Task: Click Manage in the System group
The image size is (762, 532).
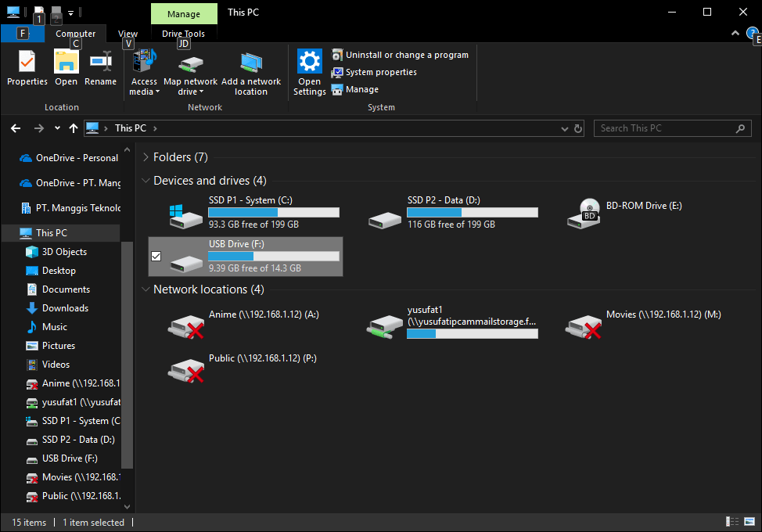Action: pyautogui.click(x=355, y=89)
